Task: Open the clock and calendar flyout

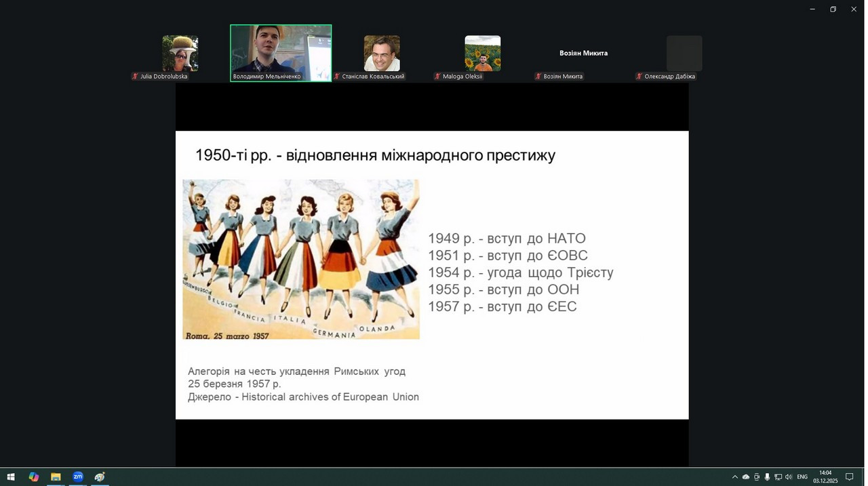Action: click(x=825, y=477)
